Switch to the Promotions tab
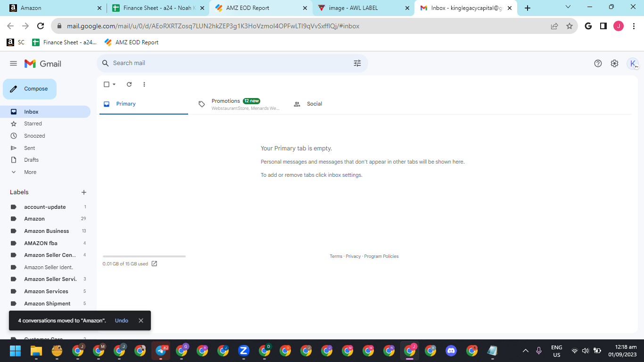644x362 pixels. (239, 104)
